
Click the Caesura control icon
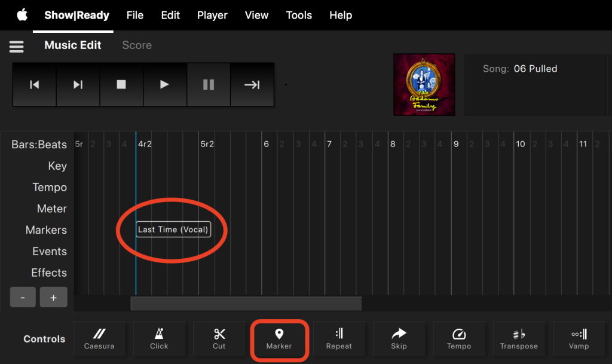pyautogui.click(x=99, y=339)
